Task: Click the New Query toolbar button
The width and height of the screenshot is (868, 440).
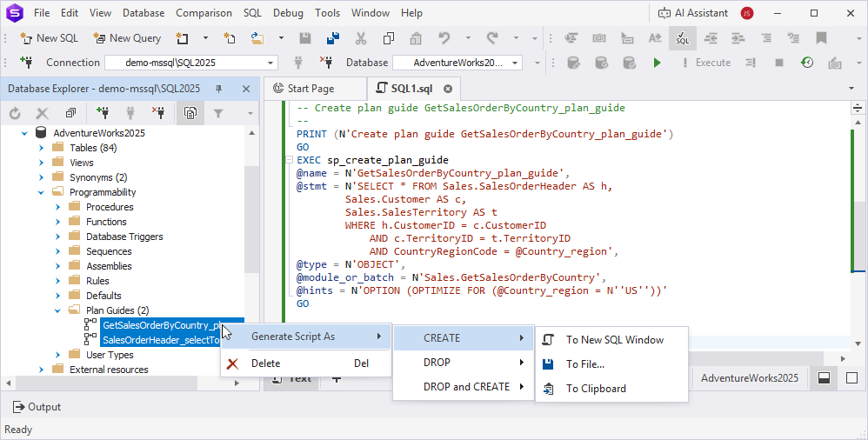Action: point(127,38)
